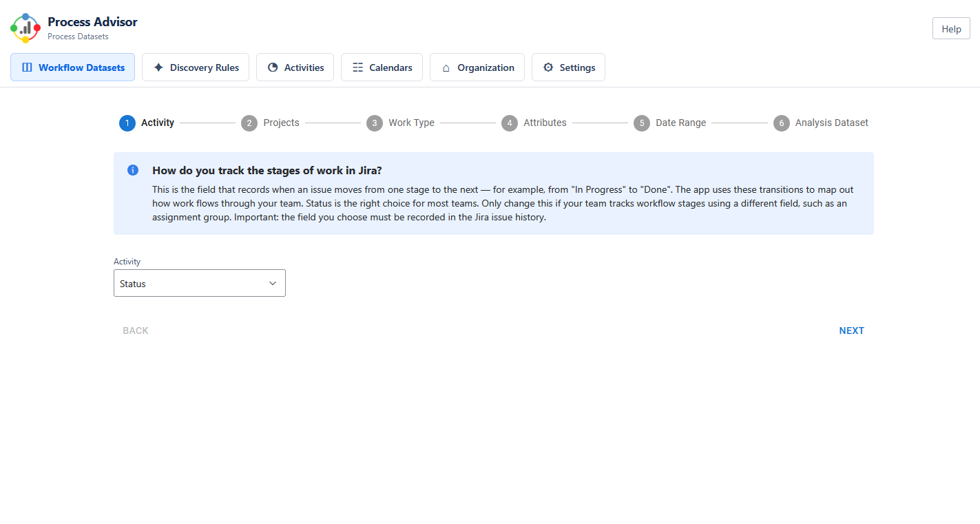Click the BACK button
This screenshot has width=980, height=524.
[x=136, y=331]
